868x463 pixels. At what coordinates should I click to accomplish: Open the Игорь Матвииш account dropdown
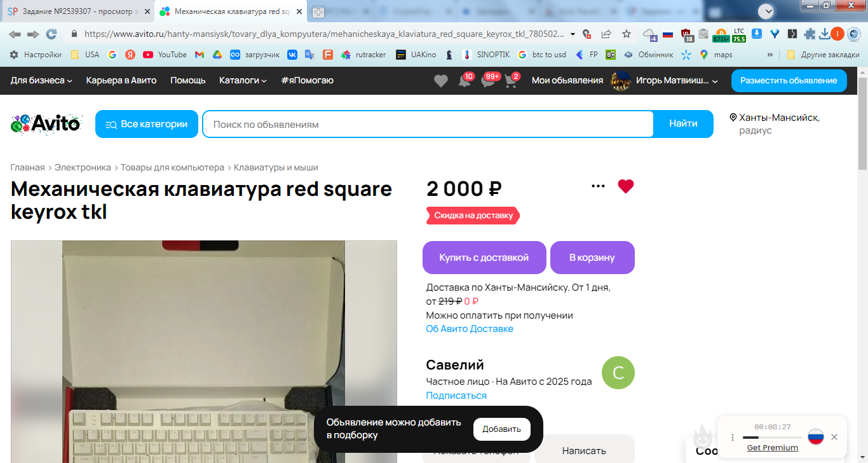664,80
